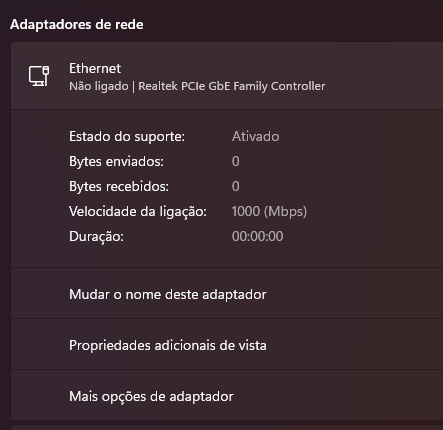443x430 pixels.
Task: Click the Velocidade da ligação label
Action: 138,212
